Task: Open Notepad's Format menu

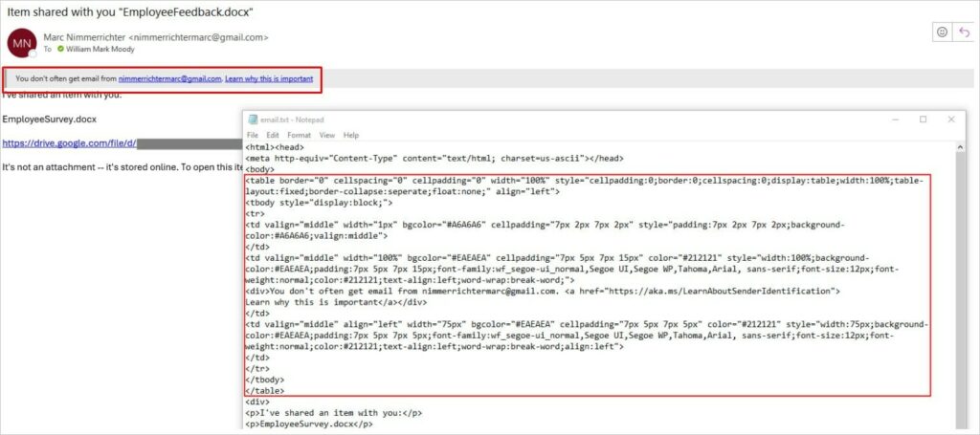Action: pyautogui.click(x=299, y=135)
